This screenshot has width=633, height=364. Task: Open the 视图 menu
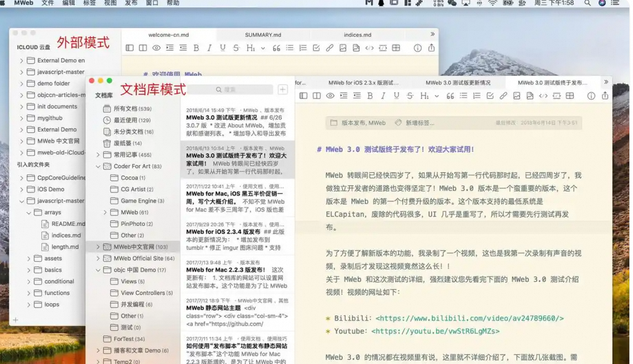click(x=110, y=3)
